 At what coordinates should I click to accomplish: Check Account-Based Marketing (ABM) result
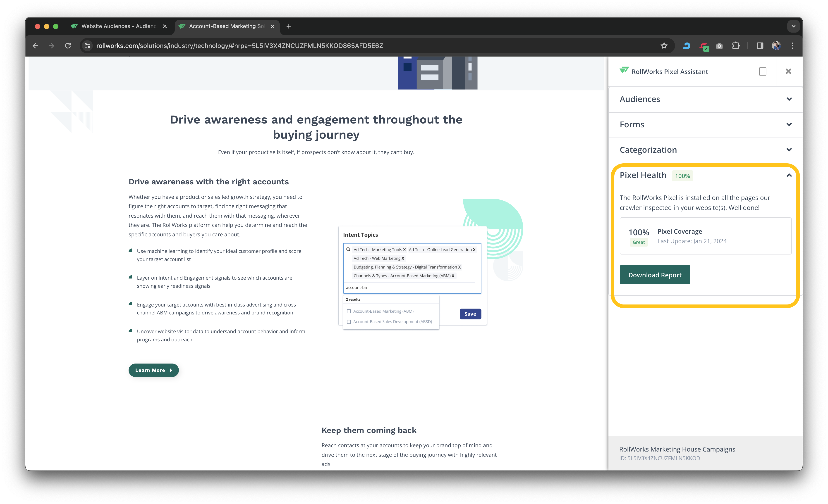[349, 311]
